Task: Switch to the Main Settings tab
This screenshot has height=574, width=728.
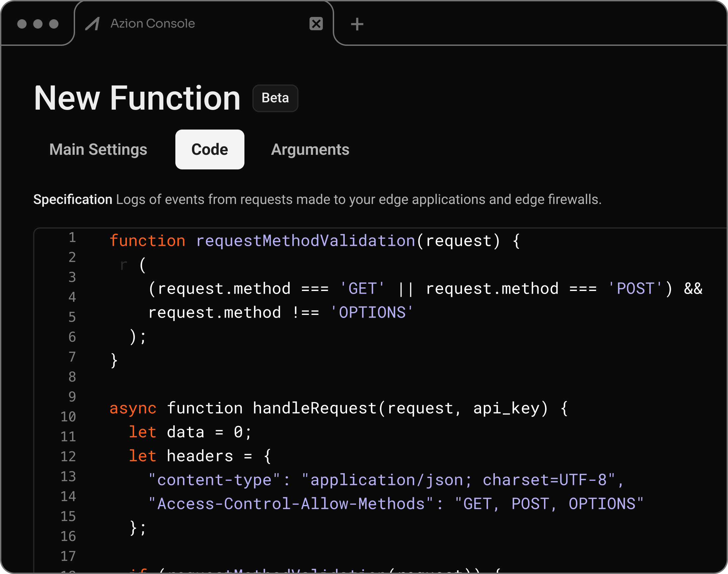Action: (x=98, y=149)
